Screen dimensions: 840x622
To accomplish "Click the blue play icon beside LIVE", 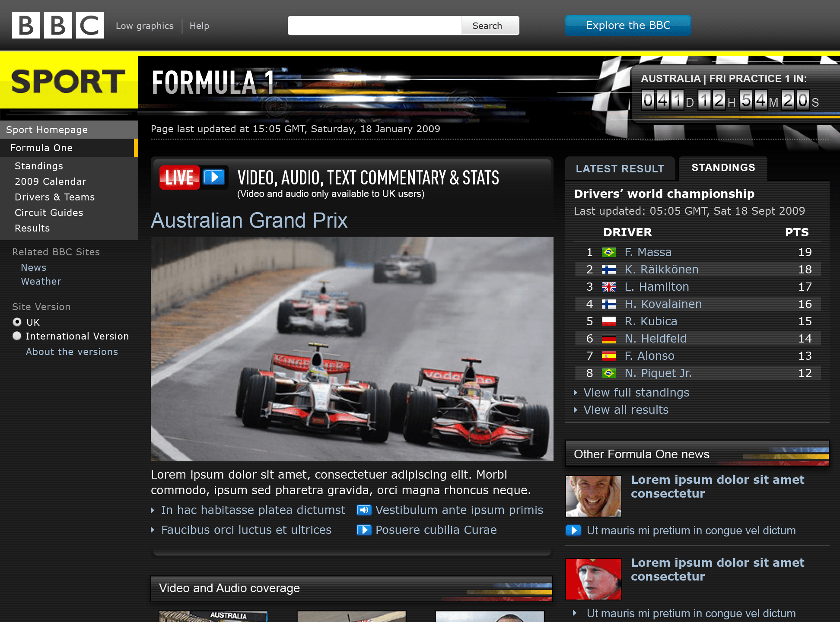I will [x=214, y=177].
